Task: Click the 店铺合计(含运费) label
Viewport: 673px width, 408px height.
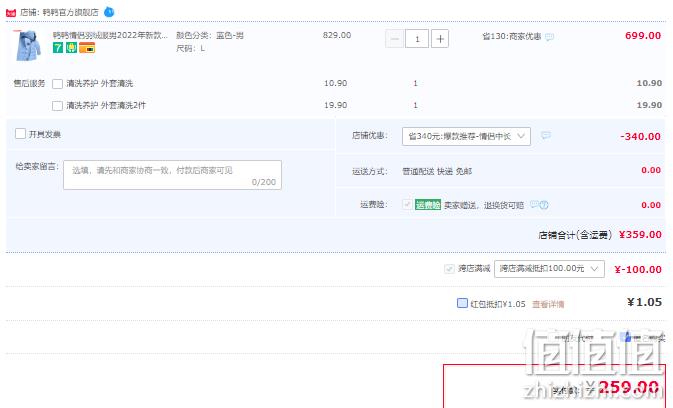Action: tap(575, 235)
